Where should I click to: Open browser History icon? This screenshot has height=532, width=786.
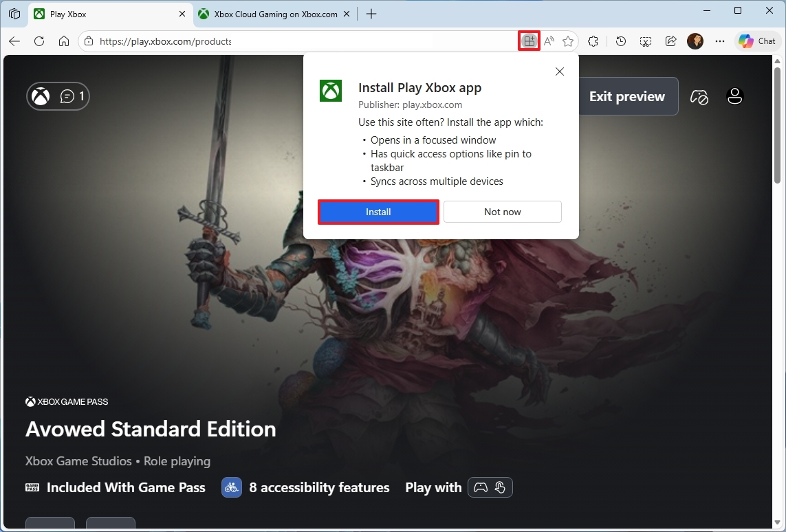point(620,41)
